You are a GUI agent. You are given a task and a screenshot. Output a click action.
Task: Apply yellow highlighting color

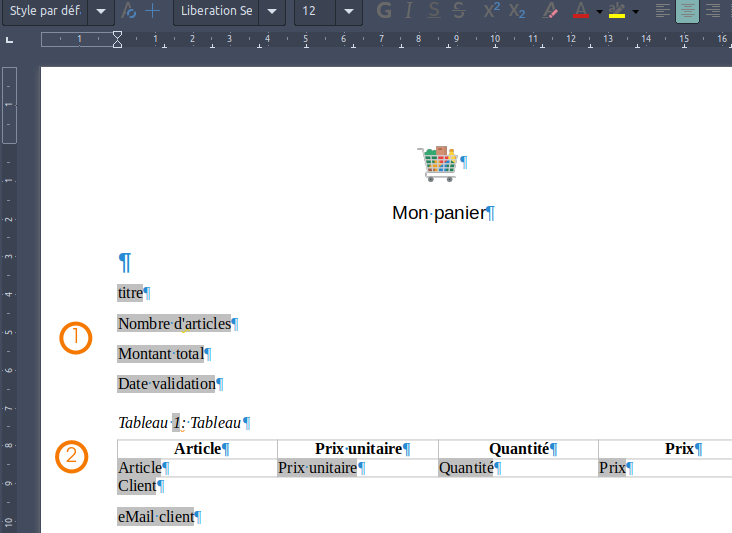pos(617,10)
